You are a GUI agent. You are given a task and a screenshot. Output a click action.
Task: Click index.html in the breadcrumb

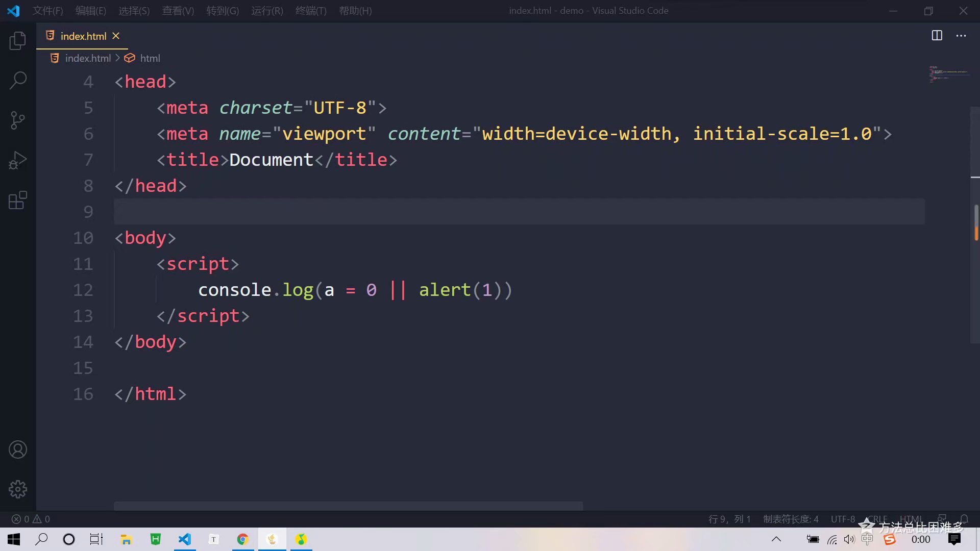(88, 58)
